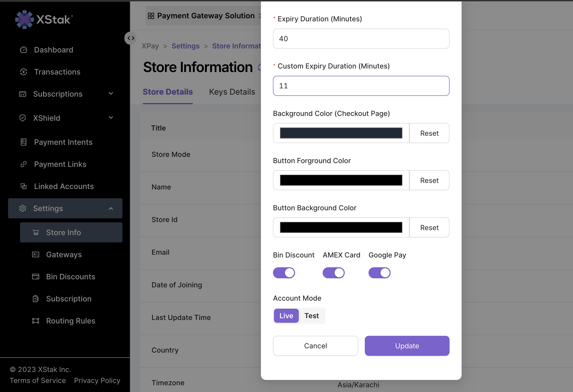
Task: Disable the Bin Discount toggle
Action: 284,273
